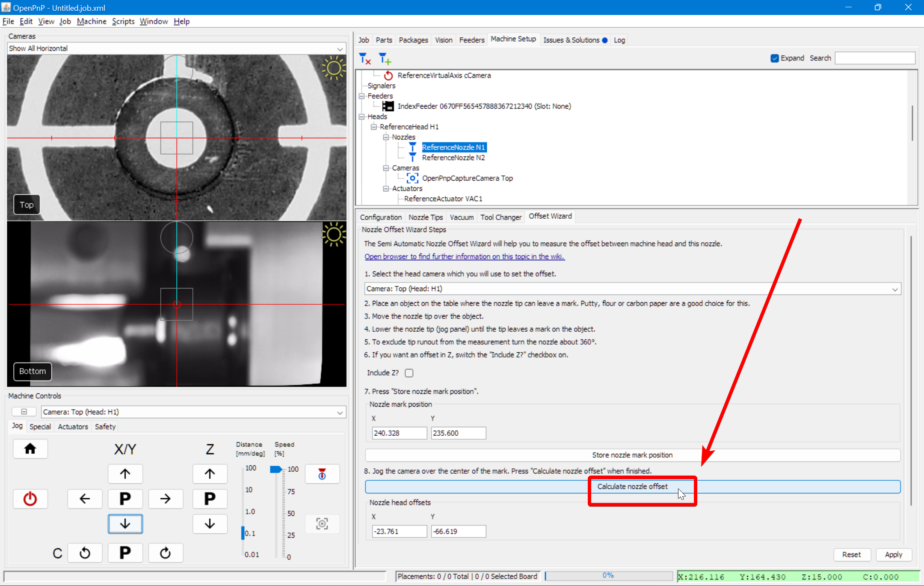The height and width of the screenshot is (586, 924).
Task: Open the wiki link for more information
Action: click(464, 256)
